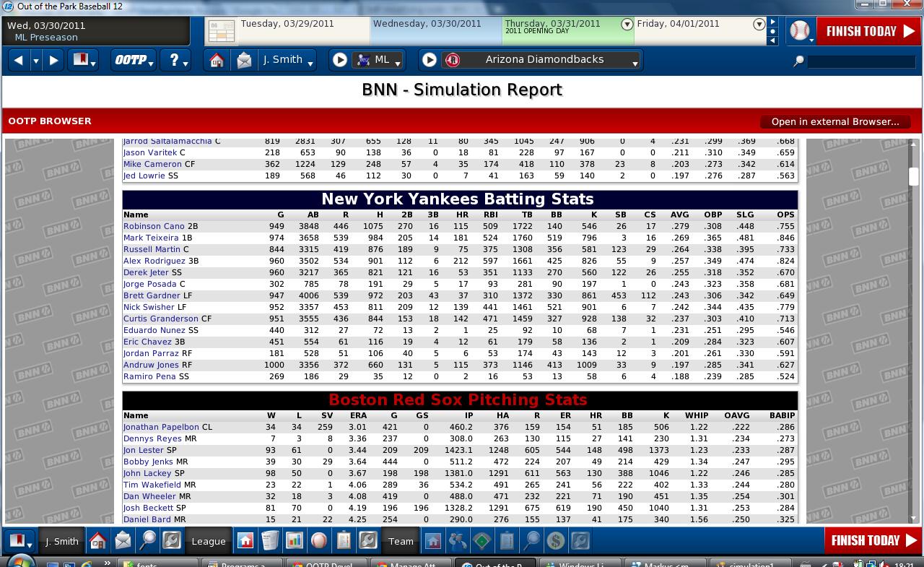Screen dimensions: 924x567
Task: Open the mail envelope icon in top toolbar
Action: tap(244, 60)
